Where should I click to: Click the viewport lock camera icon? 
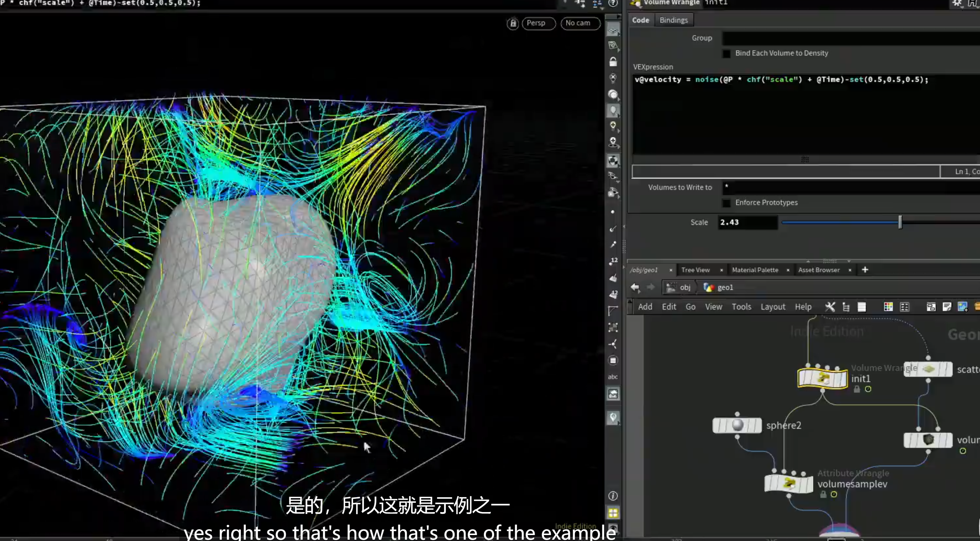513,23
